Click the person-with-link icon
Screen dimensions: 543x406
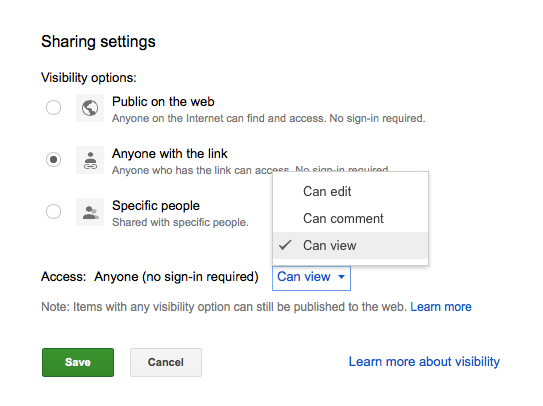(90, 160)
